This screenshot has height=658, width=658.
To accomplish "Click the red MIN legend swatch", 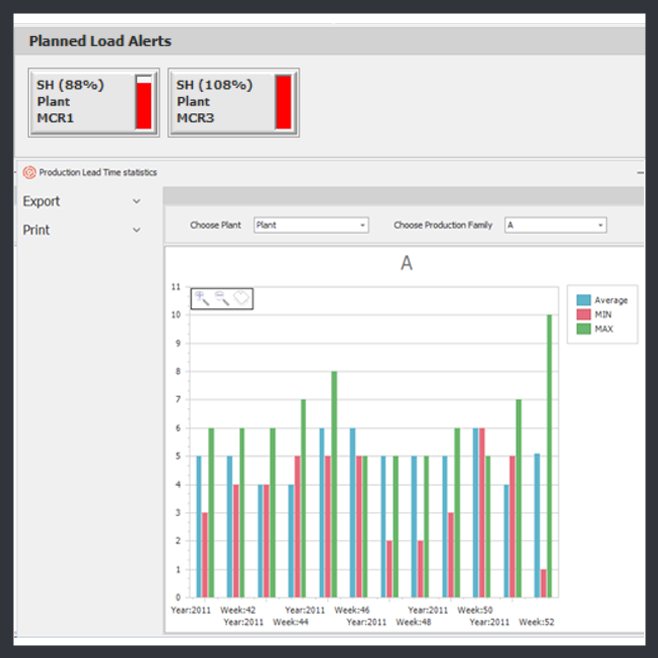I will point(582,314).
